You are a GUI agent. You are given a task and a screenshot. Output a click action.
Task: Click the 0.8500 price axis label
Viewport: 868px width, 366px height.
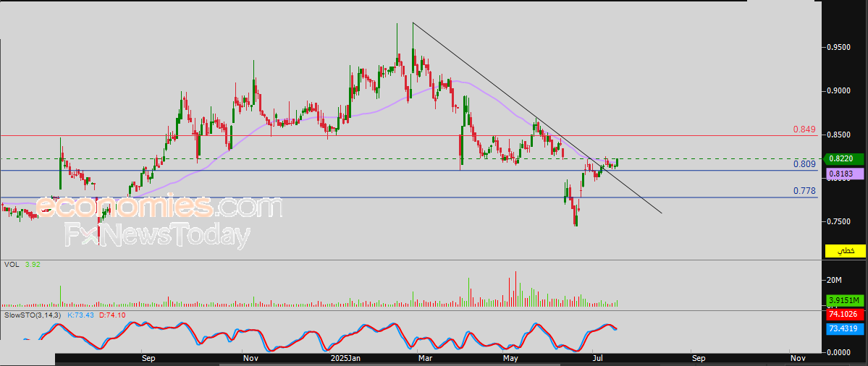pyautogui.click(x=838, y=135)
